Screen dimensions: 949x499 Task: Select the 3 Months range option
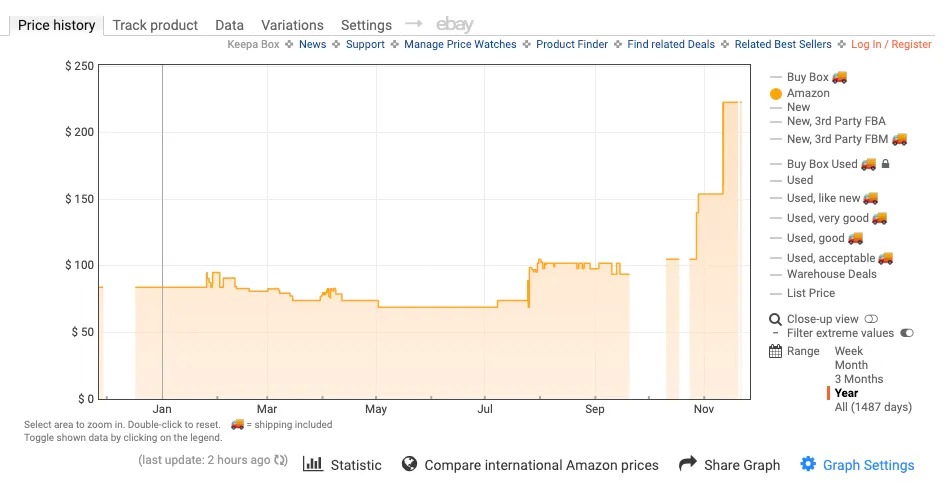click(859, 379)
